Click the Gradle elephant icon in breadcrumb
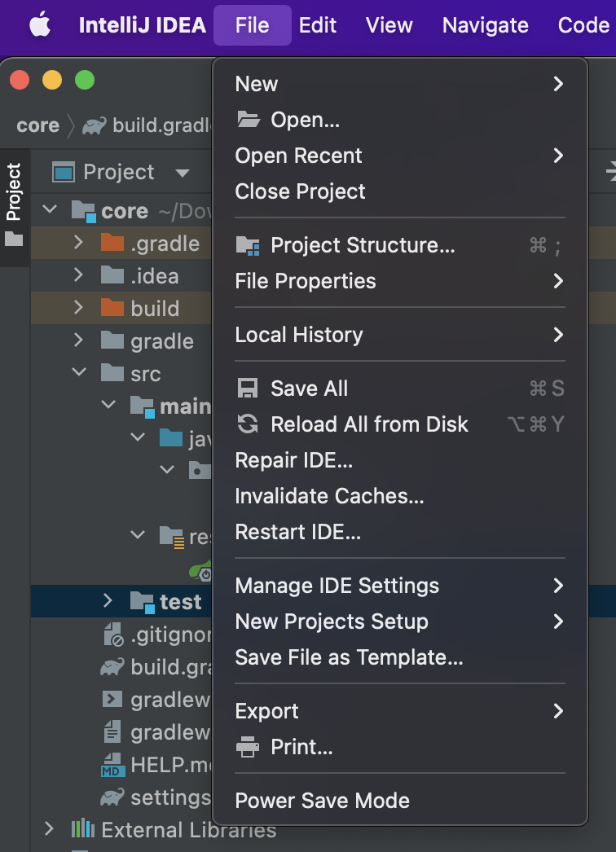616x852 pixels. [94, 126]
